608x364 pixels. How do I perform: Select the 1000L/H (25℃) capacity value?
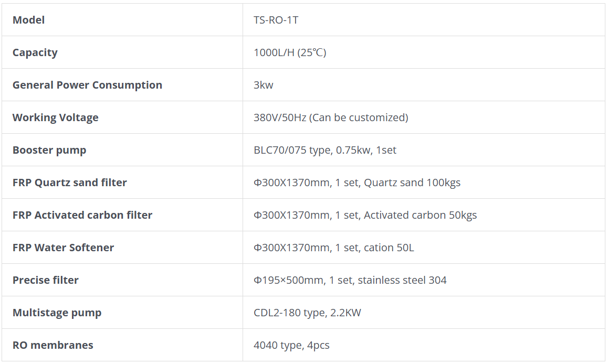(x=290, y=52)
